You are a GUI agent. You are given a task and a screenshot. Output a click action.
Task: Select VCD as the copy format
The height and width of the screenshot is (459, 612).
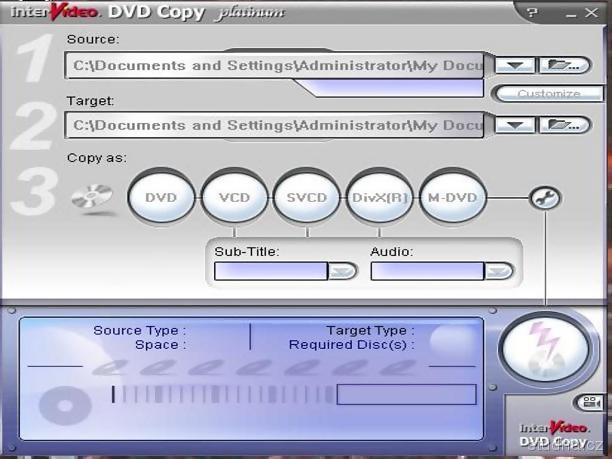coord(234,197)
